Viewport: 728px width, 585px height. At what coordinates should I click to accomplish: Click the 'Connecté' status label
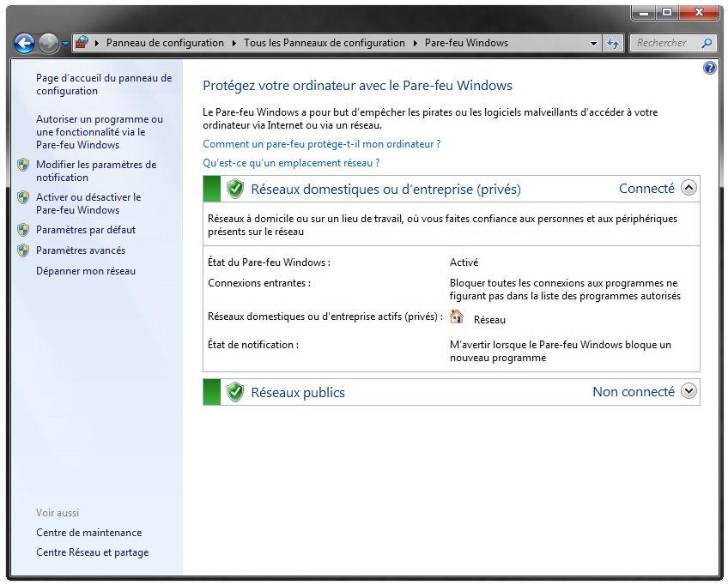coord(646,189)
